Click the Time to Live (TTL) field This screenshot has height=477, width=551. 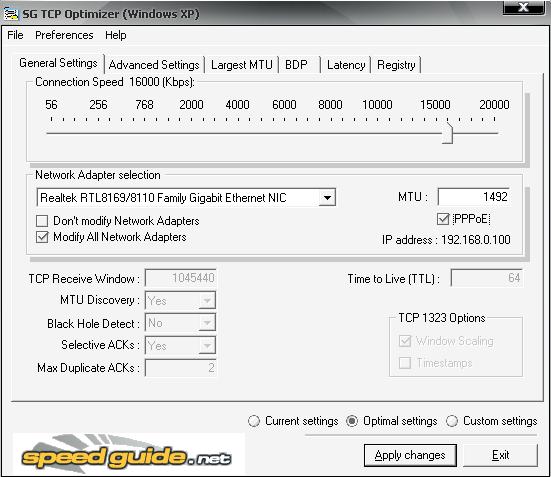tap(487, 278)
